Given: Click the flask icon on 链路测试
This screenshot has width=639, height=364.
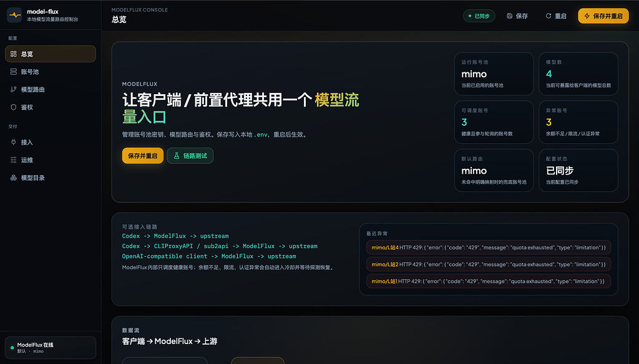Looking at the screenshot, I should click(177, 156).
